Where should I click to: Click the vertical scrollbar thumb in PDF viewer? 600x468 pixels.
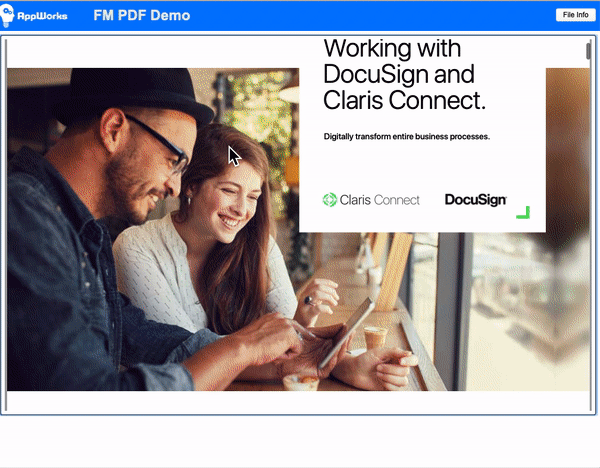coord(588,51)
